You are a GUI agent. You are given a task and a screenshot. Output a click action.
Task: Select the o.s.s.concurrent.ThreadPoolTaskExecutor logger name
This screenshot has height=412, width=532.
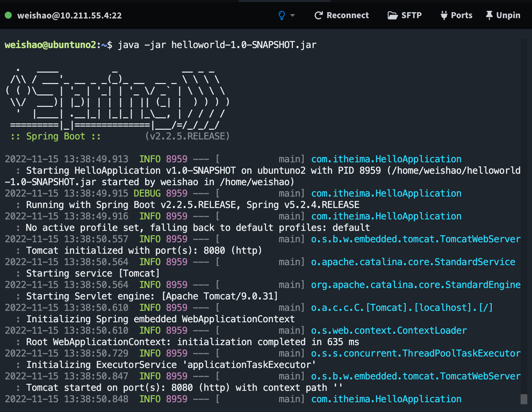(415, 354)
